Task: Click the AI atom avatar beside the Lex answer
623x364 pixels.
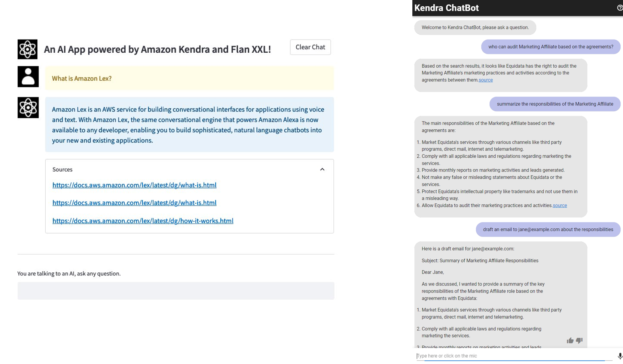Action: tap(28, 108)
